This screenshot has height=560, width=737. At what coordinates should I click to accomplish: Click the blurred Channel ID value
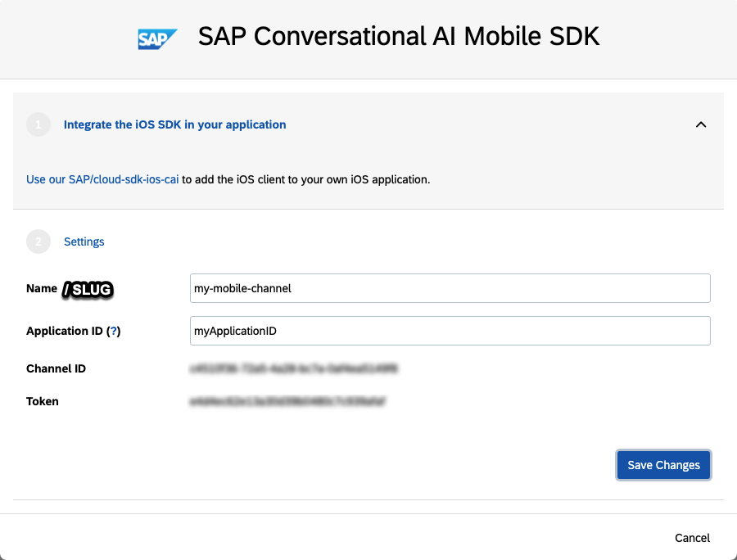294,368
